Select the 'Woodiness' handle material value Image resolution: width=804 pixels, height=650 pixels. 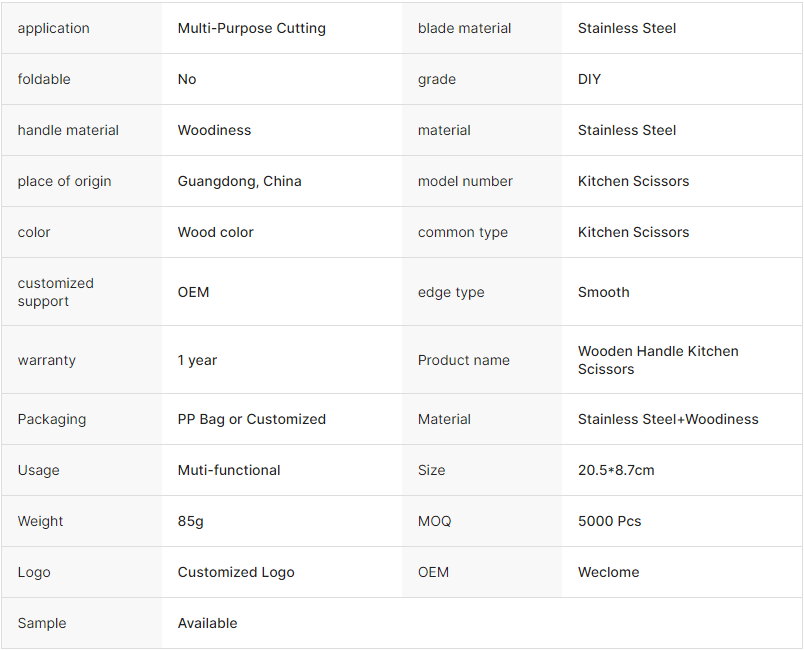click(x=214, y=130)
